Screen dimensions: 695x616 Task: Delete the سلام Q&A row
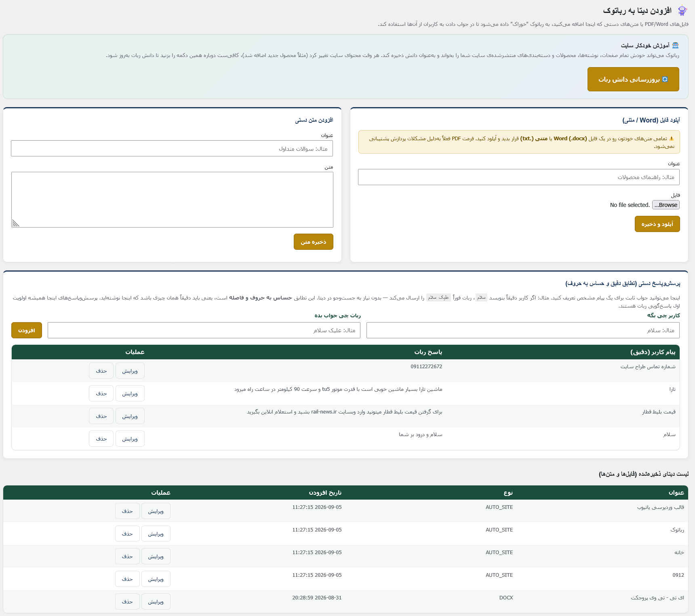(x=101, y=439)
